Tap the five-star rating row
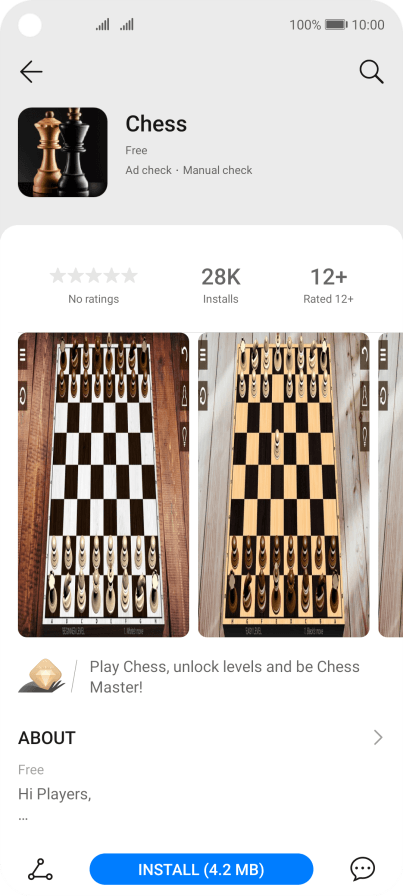Viewport: 403px width, 896px height. click(x=94, y=276)
